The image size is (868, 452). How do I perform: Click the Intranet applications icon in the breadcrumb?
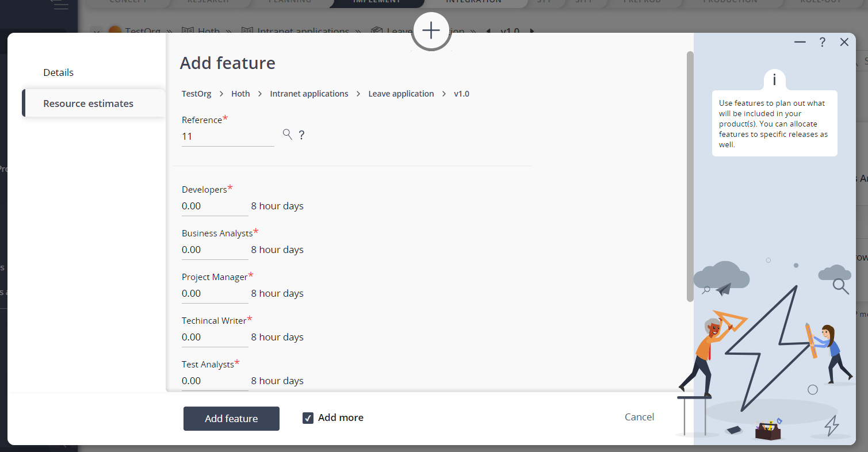[x=247, y=31]
